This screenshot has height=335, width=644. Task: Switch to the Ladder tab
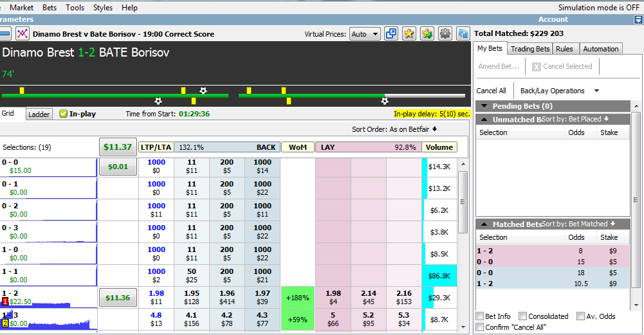(x=39, y=114)
